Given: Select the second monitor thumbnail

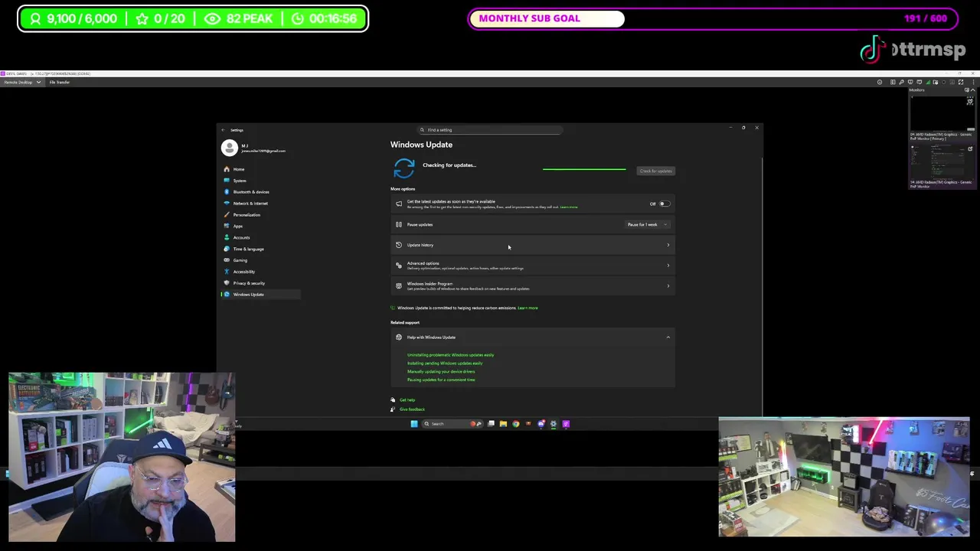Looking at the screenshot, I should pos(942,161).
